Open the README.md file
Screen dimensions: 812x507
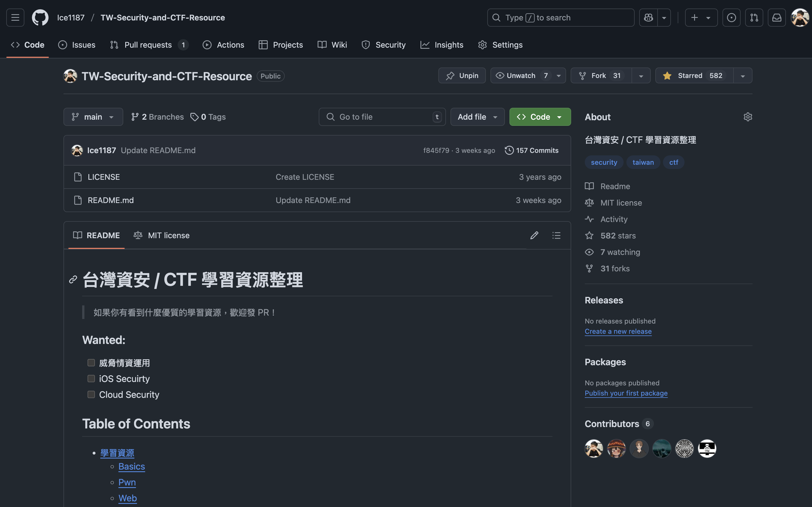tap(110, 200)
